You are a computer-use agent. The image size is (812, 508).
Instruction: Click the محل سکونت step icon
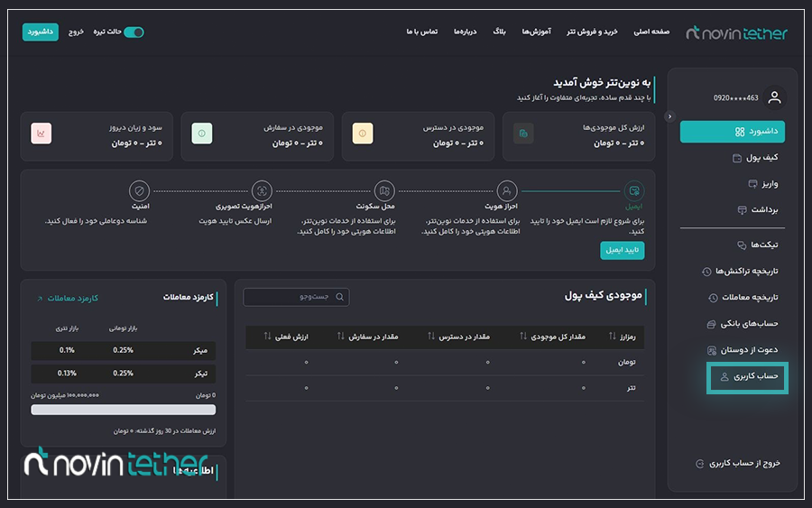tap(384, 191)
